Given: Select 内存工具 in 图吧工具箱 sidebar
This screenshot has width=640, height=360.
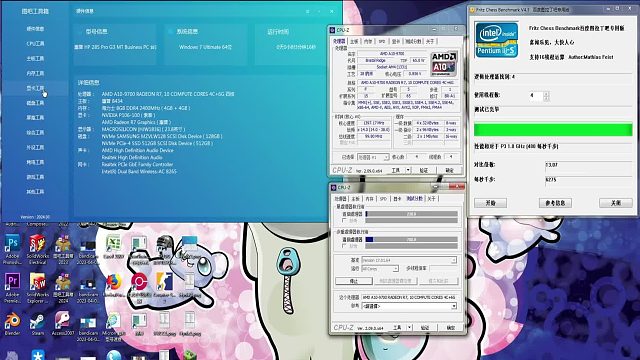Looking at the screenshot, I should point(35,73).
